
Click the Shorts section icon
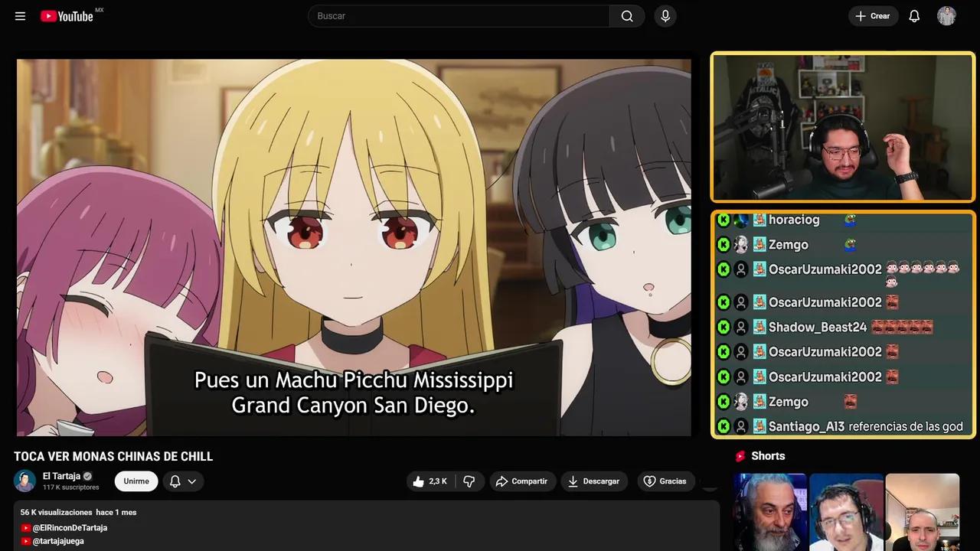coord(740,456)
